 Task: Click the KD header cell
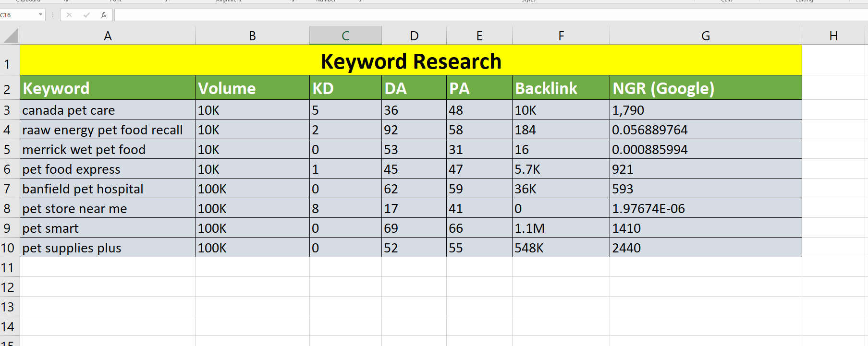point(345,88)
